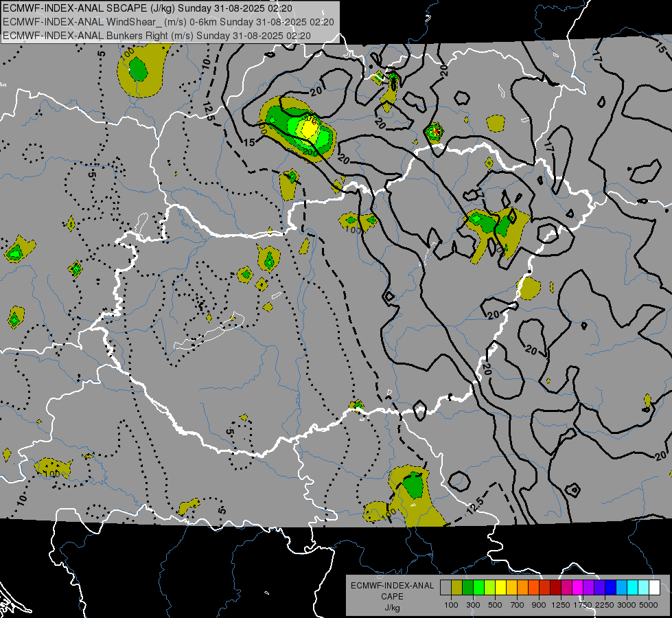The height and width of the screenshot is (618, 672).
Task: Click the ECMWF-INDEX-ANAL legend title
Action: (x=392, y=586)
